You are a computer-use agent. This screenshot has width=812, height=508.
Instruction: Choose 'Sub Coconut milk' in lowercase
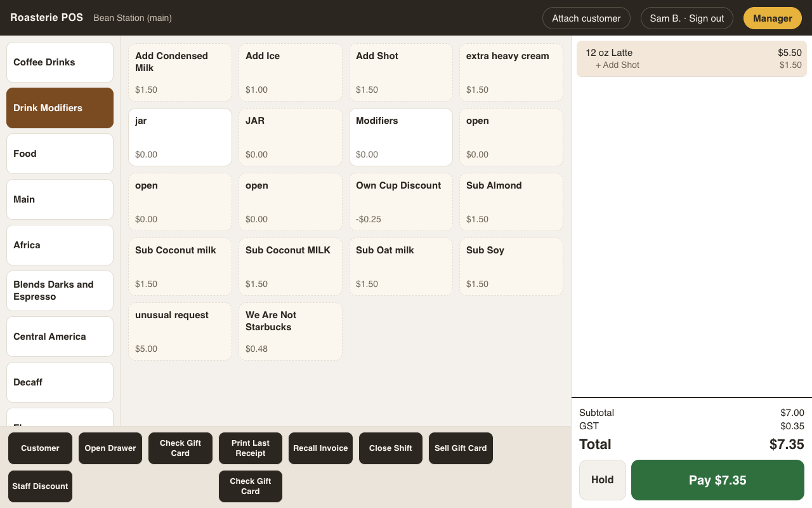(x=180, y=267)
